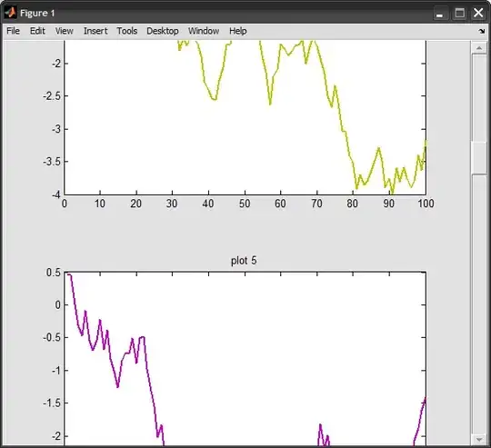
Task: Click the MATLAB logo icon in title bar
Action: point(10,13)
